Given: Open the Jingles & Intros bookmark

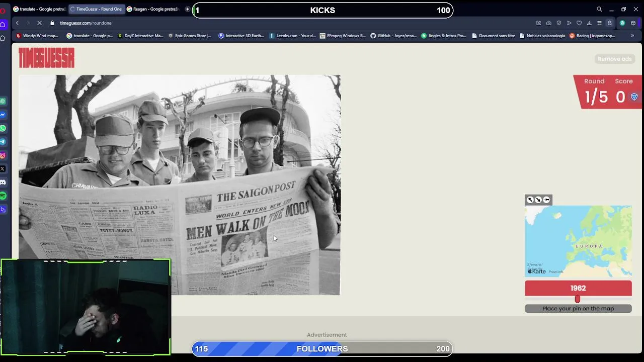Looking at the screenshot, I should (x=444, y=36).
